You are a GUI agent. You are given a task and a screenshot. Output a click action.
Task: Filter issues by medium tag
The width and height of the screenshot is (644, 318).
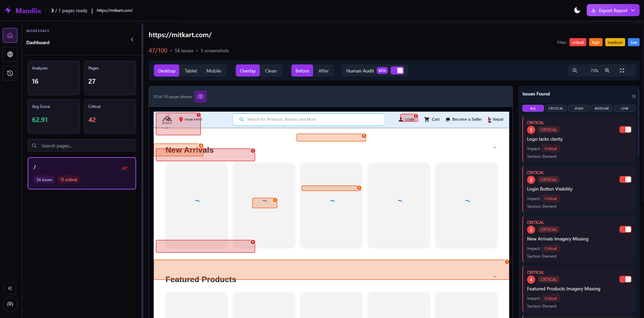click(615, 42)
